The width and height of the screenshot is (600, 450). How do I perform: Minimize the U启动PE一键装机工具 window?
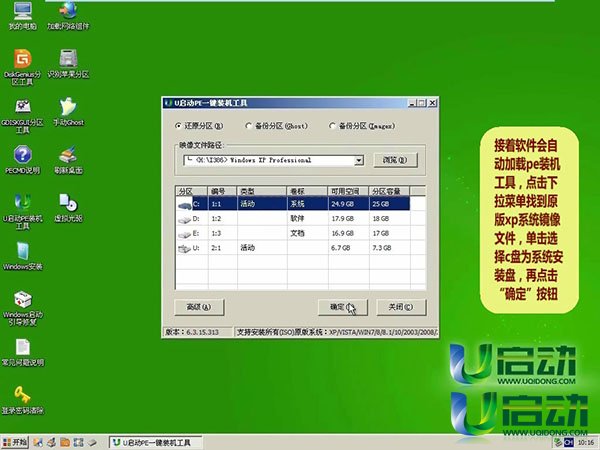411,103
